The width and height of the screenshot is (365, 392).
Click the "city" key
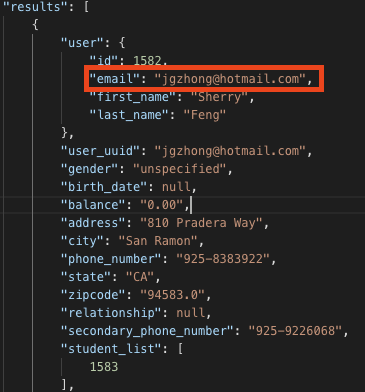tap(82, 241)
